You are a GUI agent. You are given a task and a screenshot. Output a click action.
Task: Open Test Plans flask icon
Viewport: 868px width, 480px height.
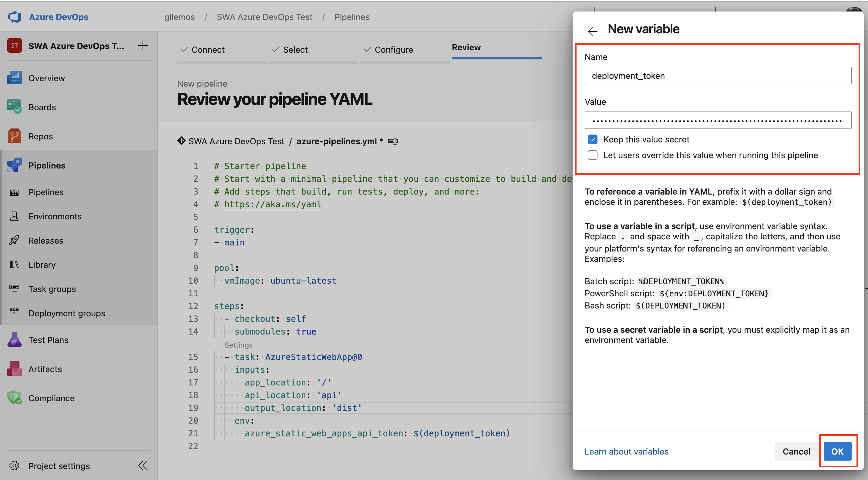tap(14, 340)
